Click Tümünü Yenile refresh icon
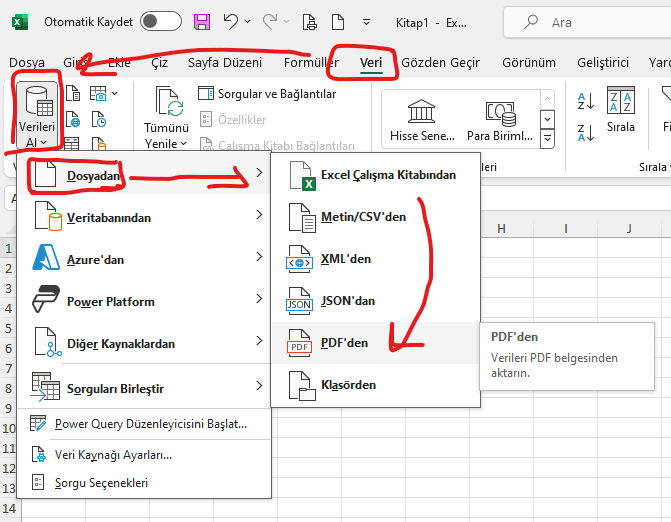This screenshot has width=671, height=522. (169, 102)
